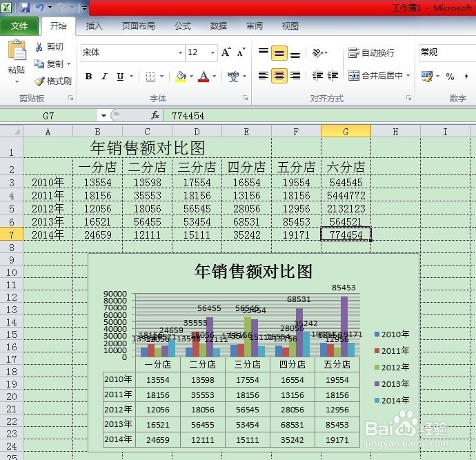Viewport: 476px width, 460px height.
Task: Click the Cut scissors icon
Action: (39, 47)
